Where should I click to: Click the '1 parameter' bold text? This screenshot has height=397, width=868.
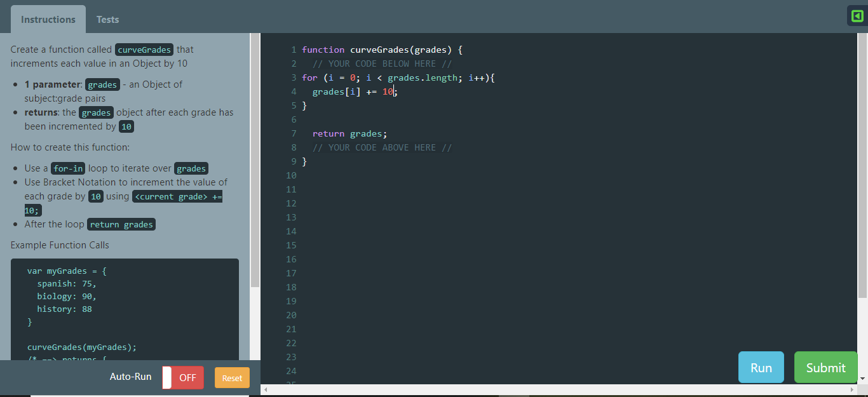(x=53, y=84)
